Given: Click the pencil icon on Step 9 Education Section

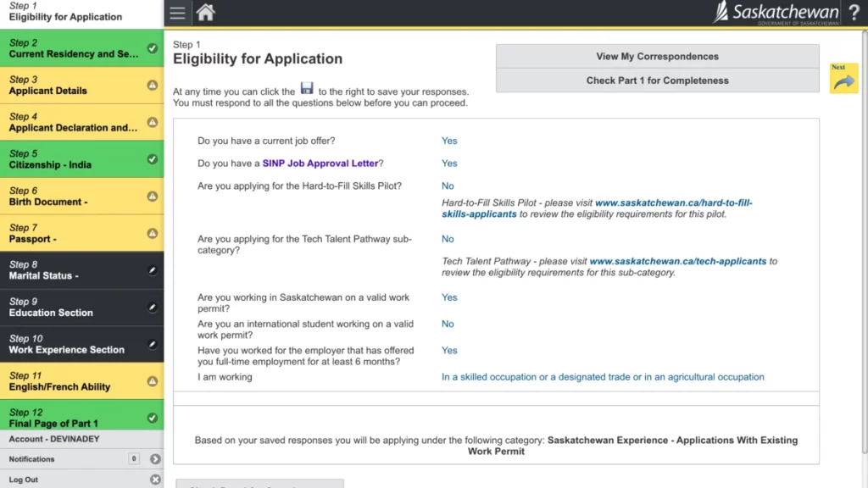Looking at the screenshot, I should 152,308.
